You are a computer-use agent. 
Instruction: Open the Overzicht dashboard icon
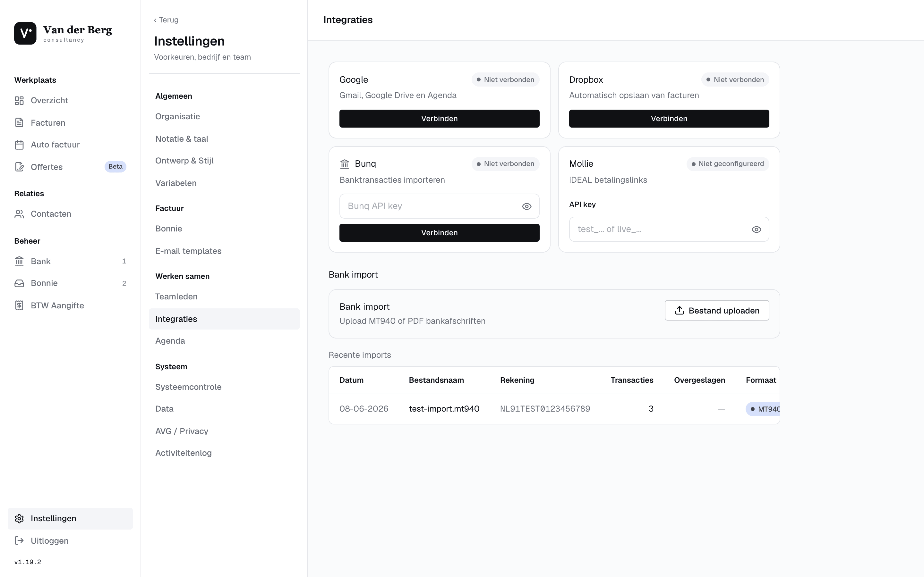pos(19,100)
